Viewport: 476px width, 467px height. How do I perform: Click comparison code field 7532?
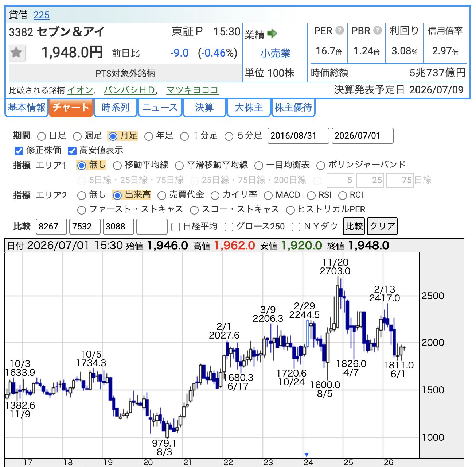click(x=85, y=227)
